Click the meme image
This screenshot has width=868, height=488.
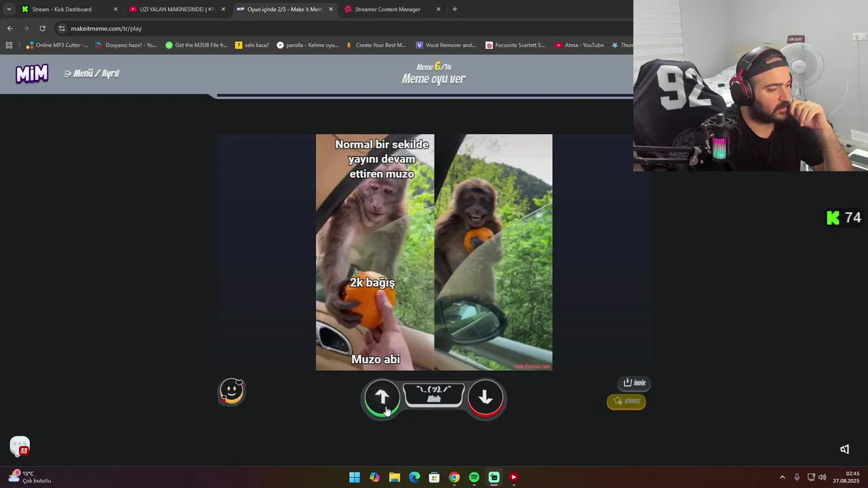tap(434, 252)
